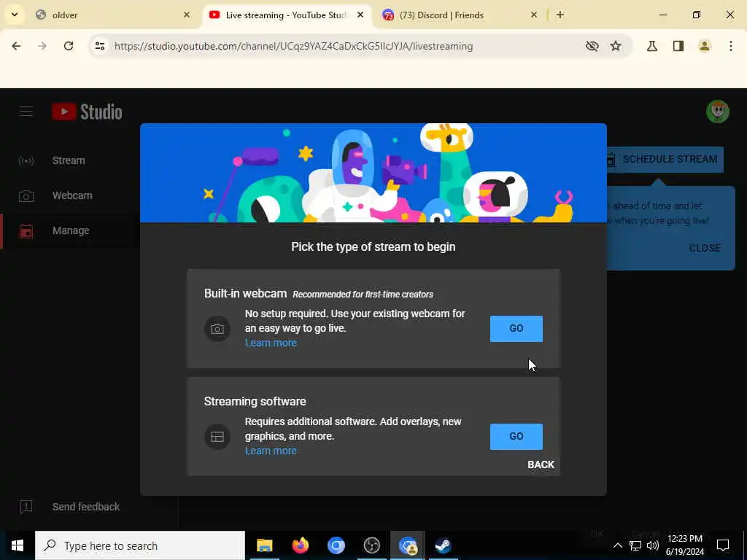Go back to previous page

point(16,46)
